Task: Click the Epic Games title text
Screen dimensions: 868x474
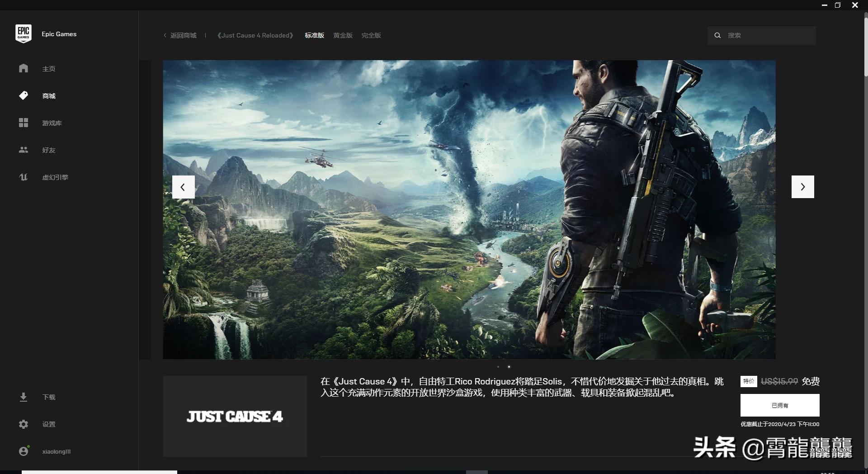Action: click(x=59, y=34)
